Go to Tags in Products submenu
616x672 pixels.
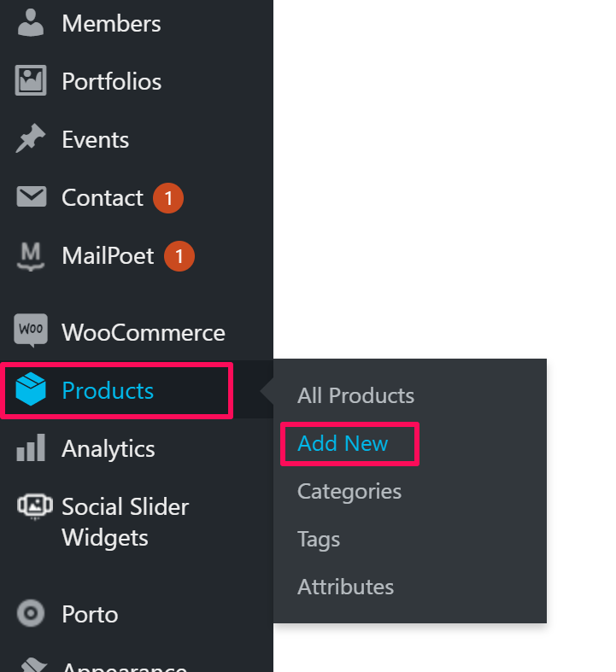pyautogui.click(x=319, y=539)
